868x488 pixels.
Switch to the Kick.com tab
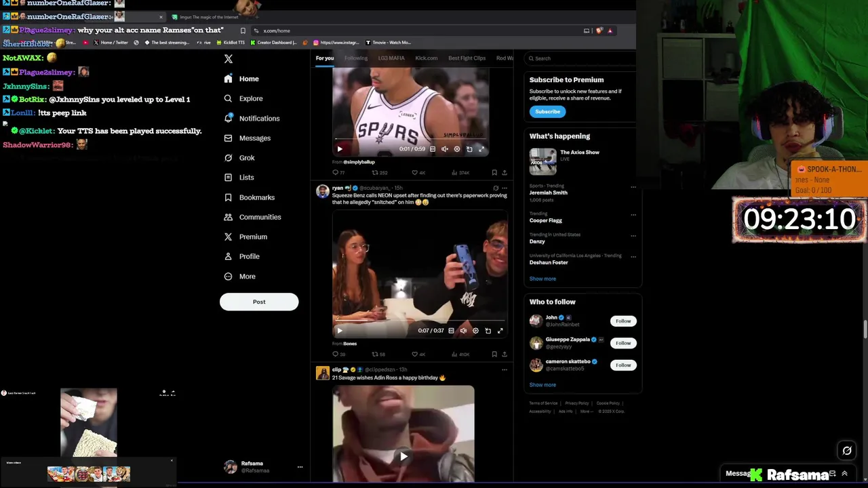pyautogui.click(x=427, y=58)
